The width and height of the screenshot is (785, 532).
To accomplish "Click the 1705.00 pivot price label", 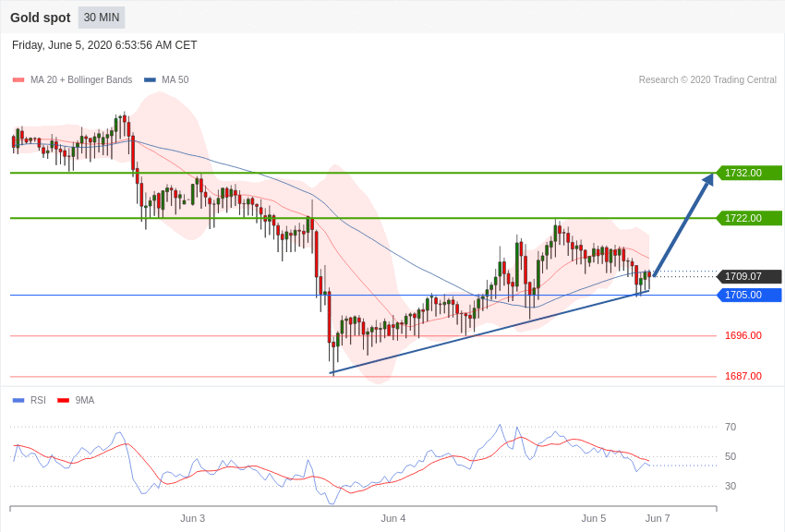I will tap(748, 295).
